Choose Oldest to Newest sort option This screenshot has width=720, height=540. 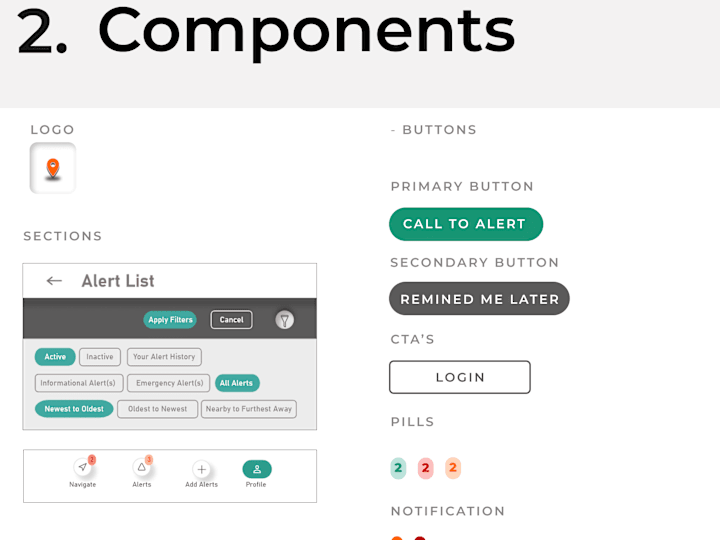[x=158, y=409]
